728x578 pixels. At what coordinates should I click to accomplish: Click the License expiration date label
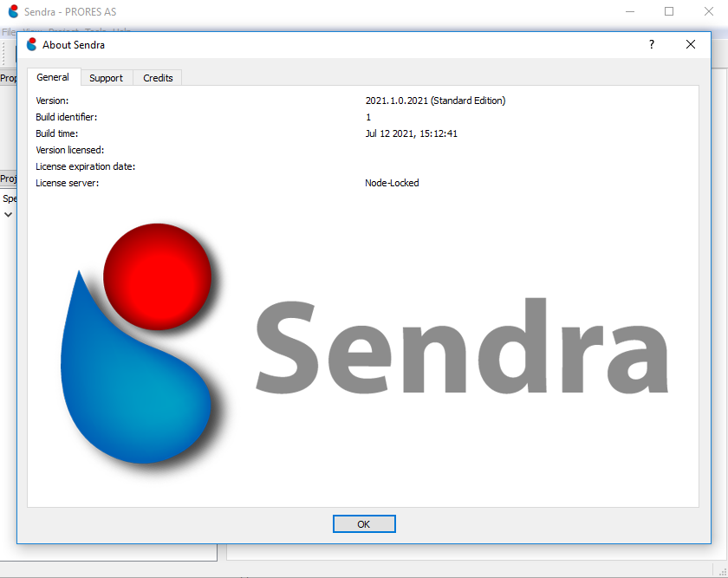[x=85, y=166]
